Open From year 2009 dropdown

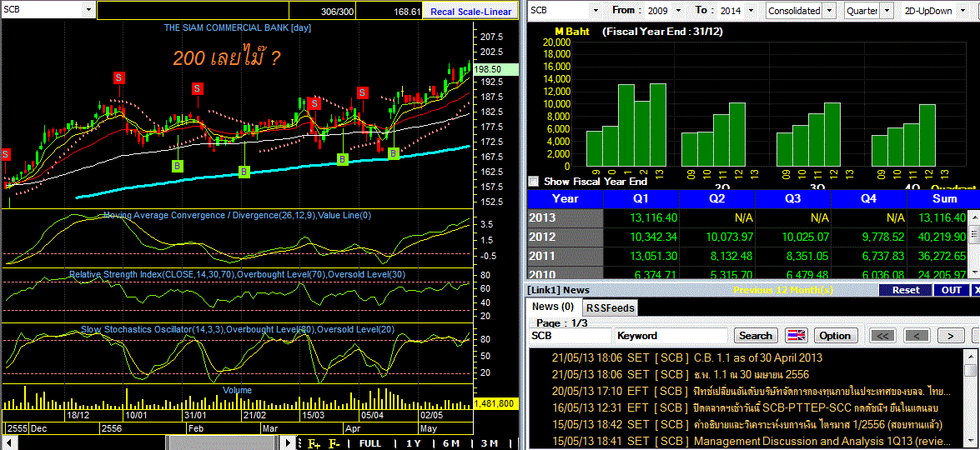pos(680,11)
